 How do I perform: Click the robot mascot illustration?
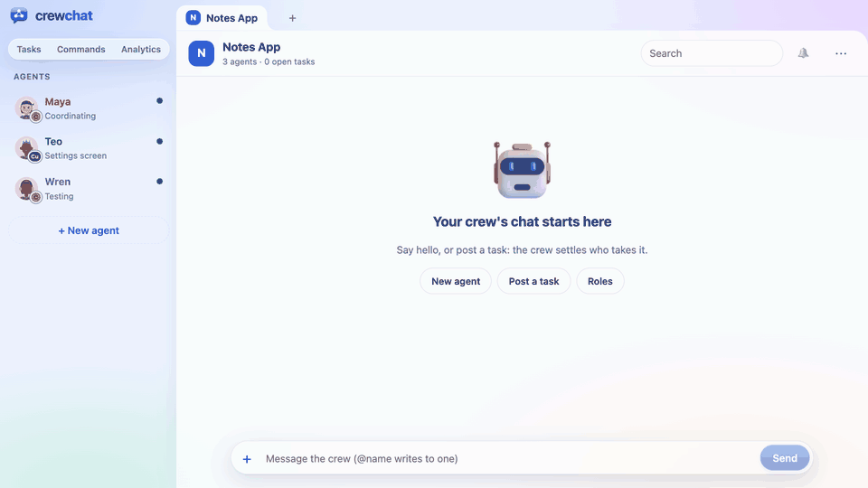pyautogui.click(x=522, y=170)
